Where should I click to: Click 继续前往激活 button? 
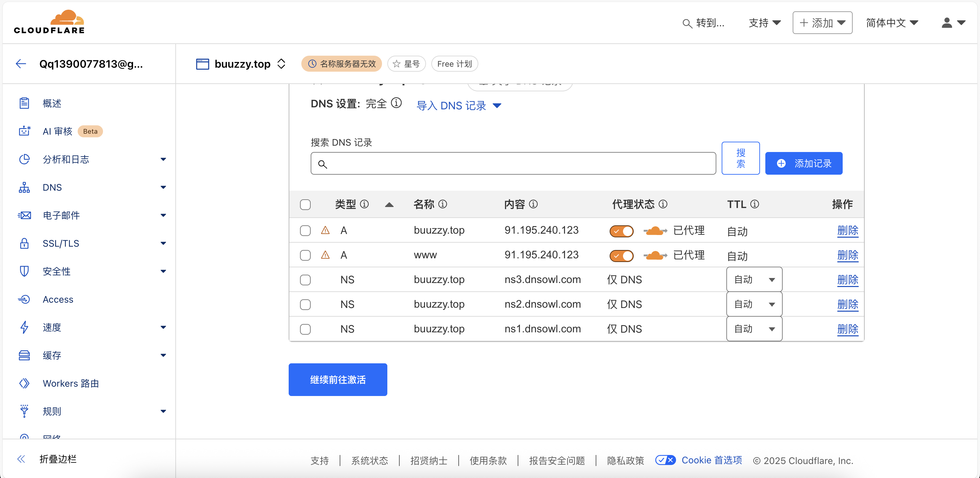coord(338,379)
